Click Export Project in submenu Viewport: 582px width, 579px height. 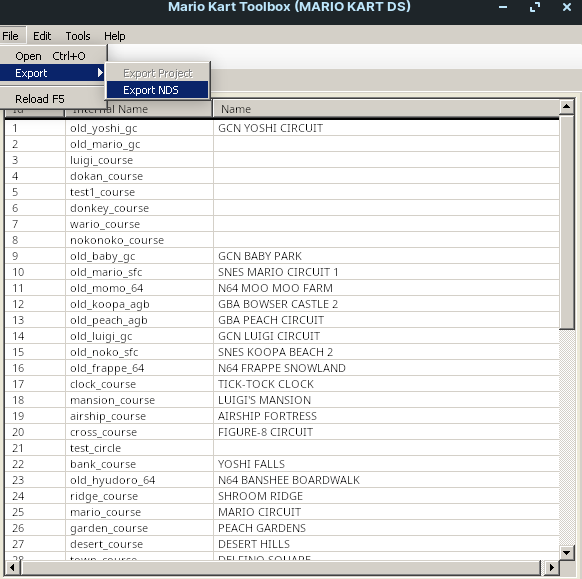(x=158, y=73)
